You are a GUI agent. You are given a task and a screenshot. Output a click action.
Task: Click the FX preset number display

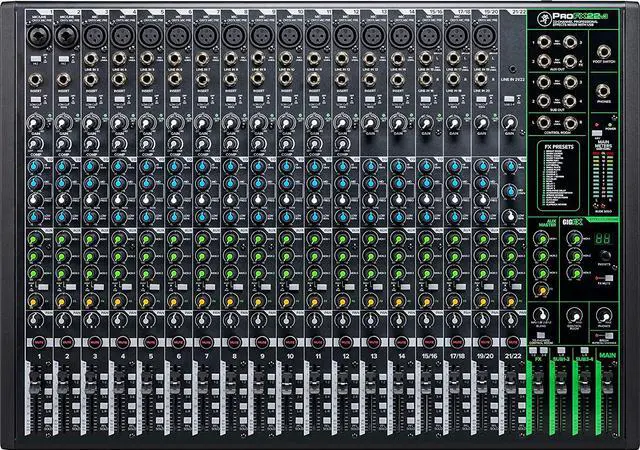pyautogui.click(x=602, y=239)
